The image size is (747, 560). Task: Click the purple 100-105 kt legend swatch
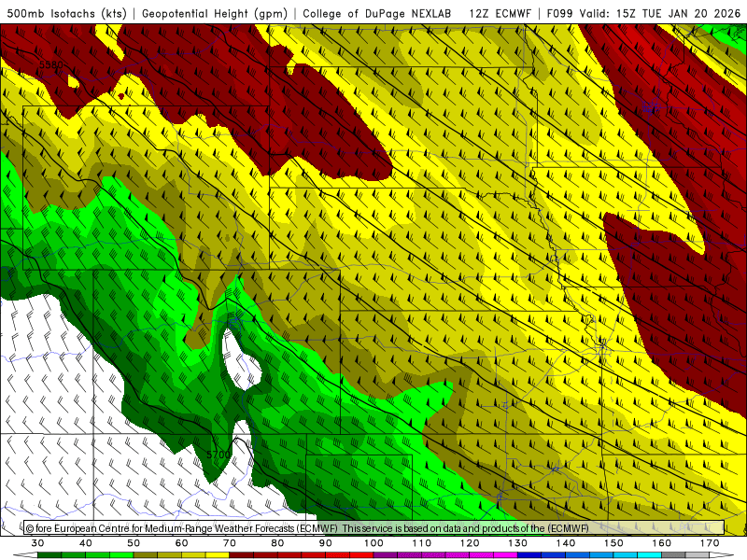point(386,555)
